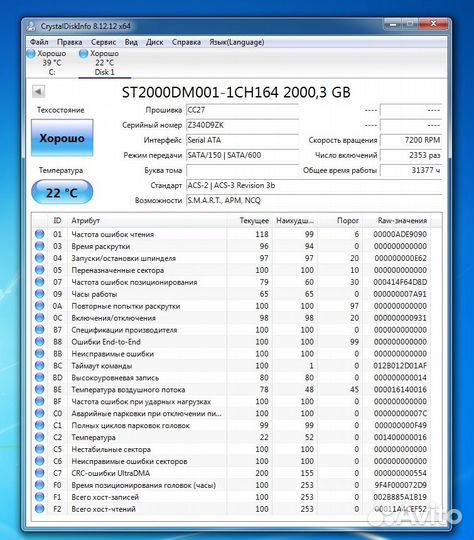Click status icon for BD Высокоуровневая запись

point(40,377)
